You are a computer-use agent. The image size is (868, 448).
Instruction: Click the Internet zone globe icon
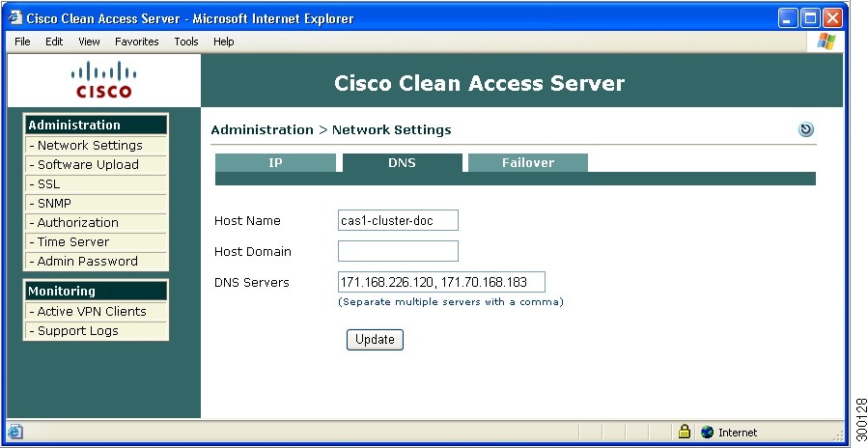(707, 432)
